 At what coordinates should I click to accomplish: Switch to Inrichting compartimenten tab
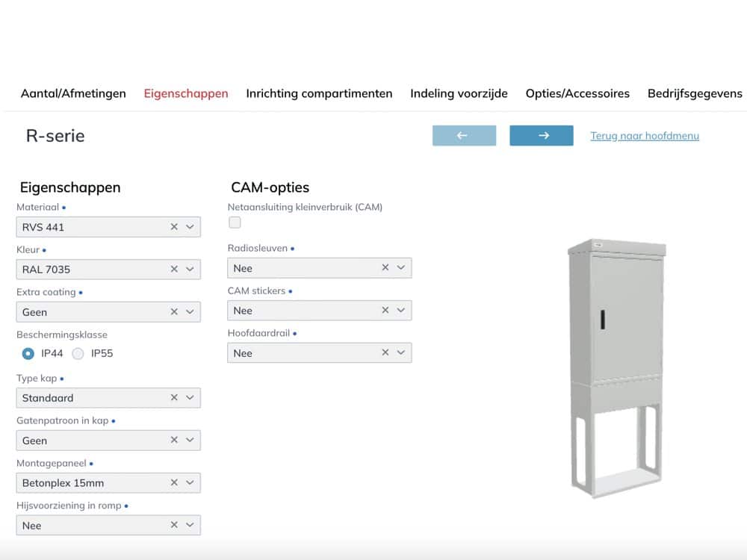point(319,93)
